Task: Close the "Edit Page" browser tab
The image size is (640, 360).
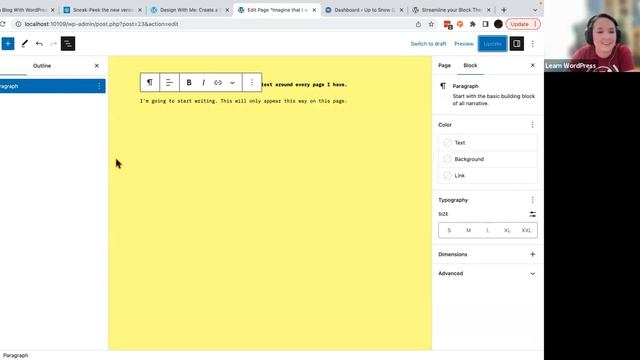Action: (x=314, y=10)
